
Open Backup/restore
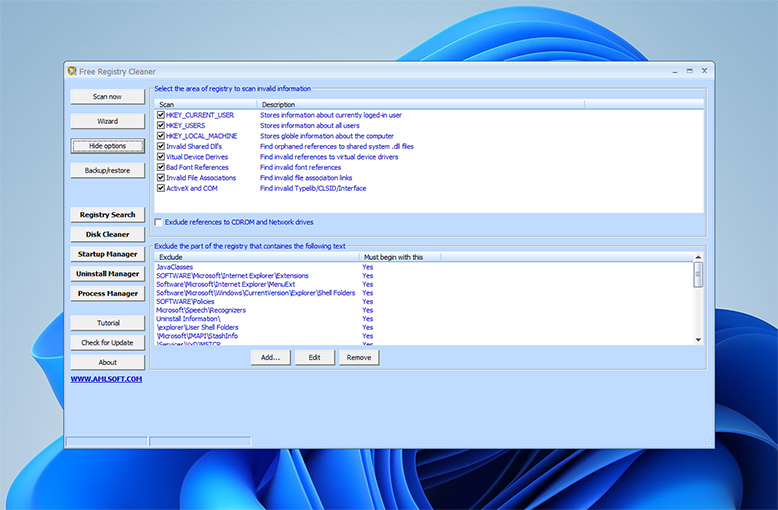[107, 170]
